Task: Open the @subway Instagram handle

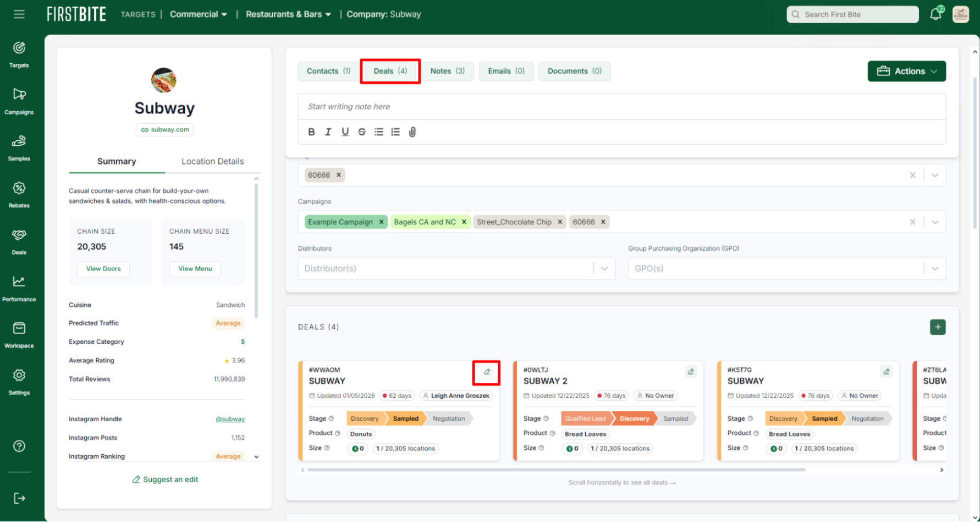Action: 230,420
